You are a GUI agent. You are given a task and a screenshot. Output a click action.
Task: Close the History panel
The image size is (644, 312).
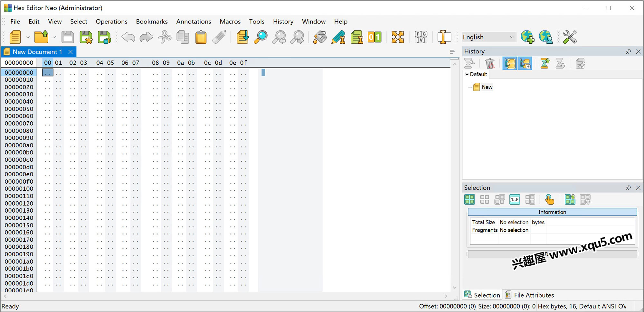(638, 51)
